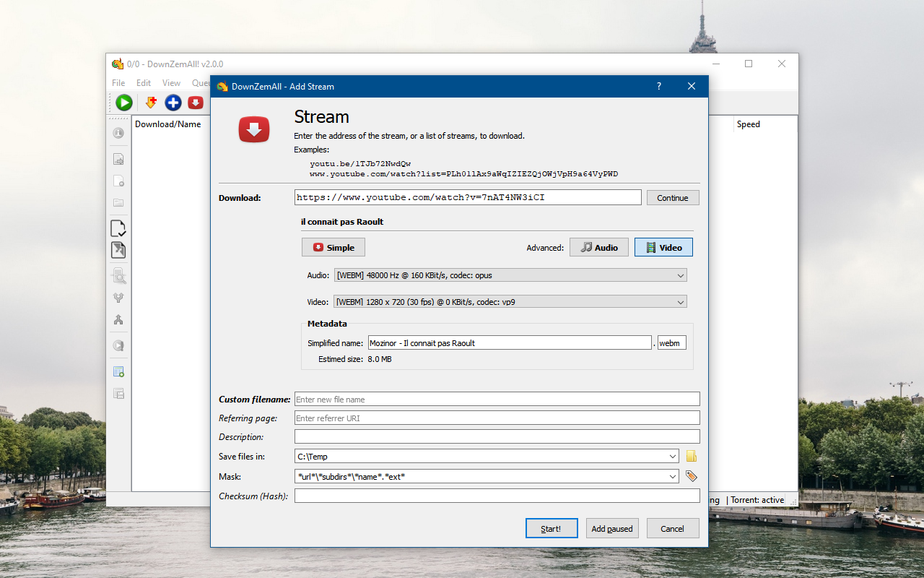Click the Description input field

tap(497, 436)
